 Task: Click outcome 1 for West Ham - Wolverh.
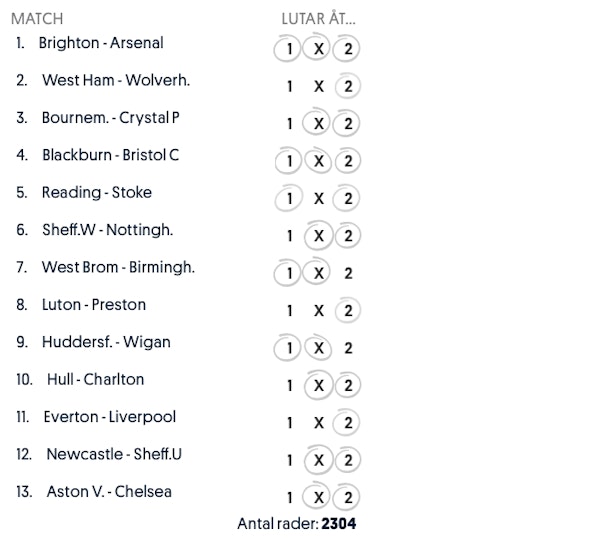(289, 86)
